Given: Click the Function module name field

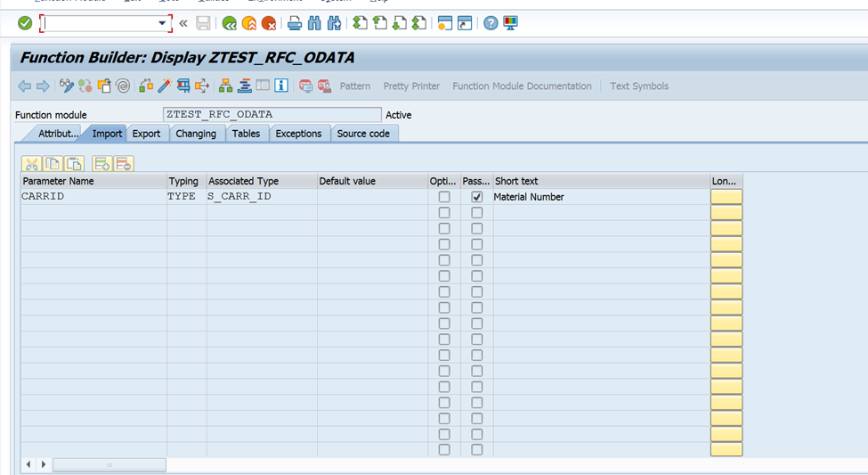Looking at the screenshot, I should click(x=272, y=115).
